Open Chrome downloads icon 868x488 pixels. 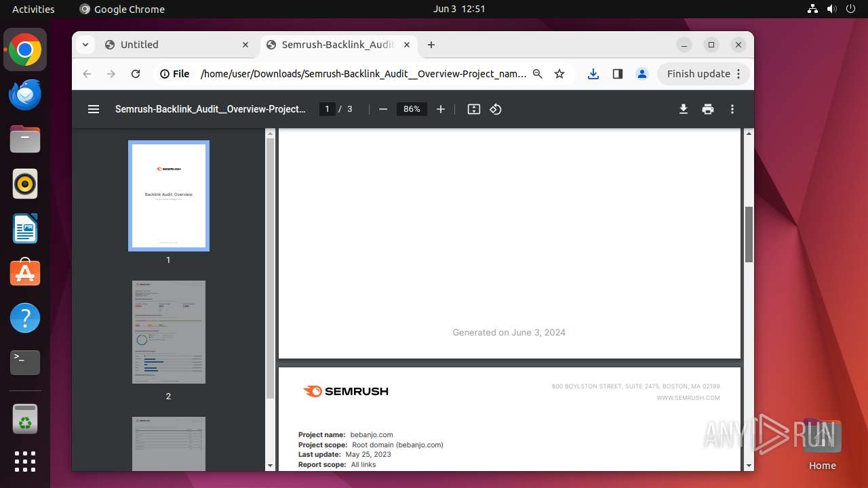[593, 74]
